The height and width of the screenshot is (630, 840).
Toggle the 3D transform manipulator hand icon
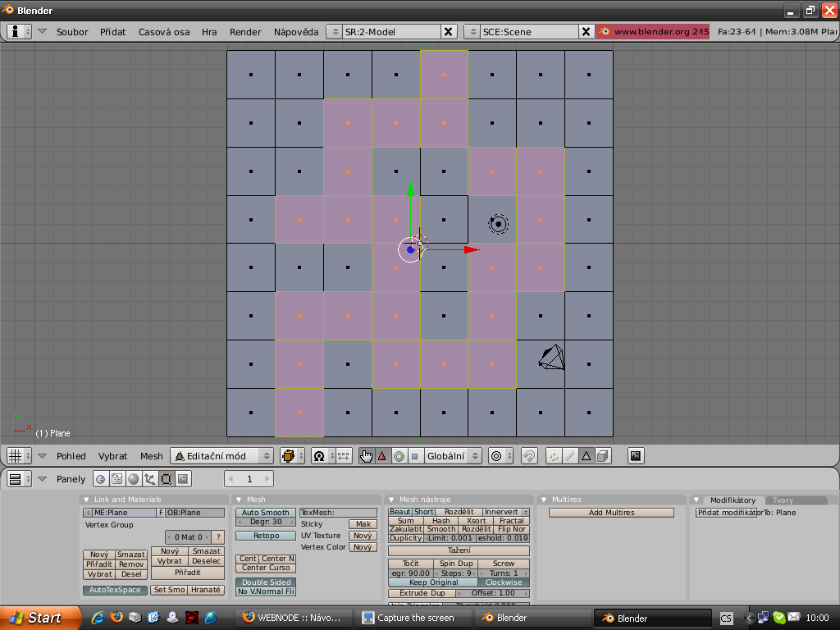point(366,456)
